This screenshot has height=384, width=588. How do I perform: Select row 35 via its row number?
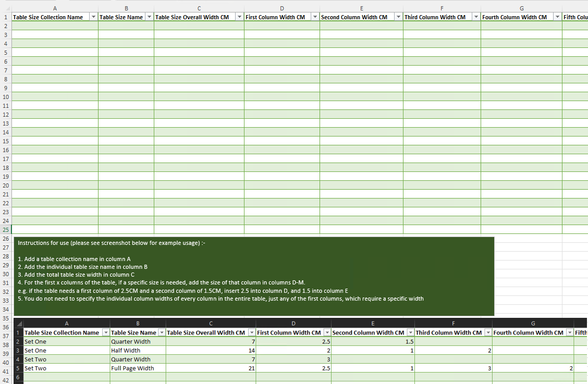(6, 318)
